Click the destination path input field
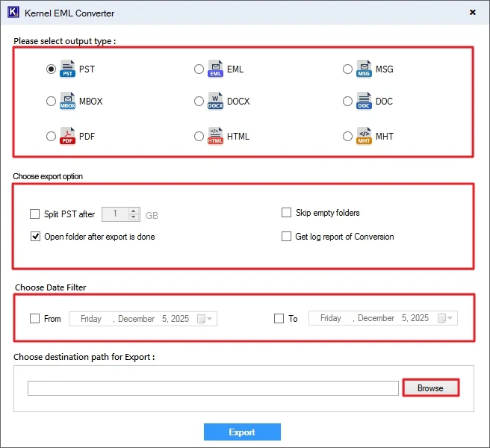This screenshot has width=490, height=448. [213, 388]
